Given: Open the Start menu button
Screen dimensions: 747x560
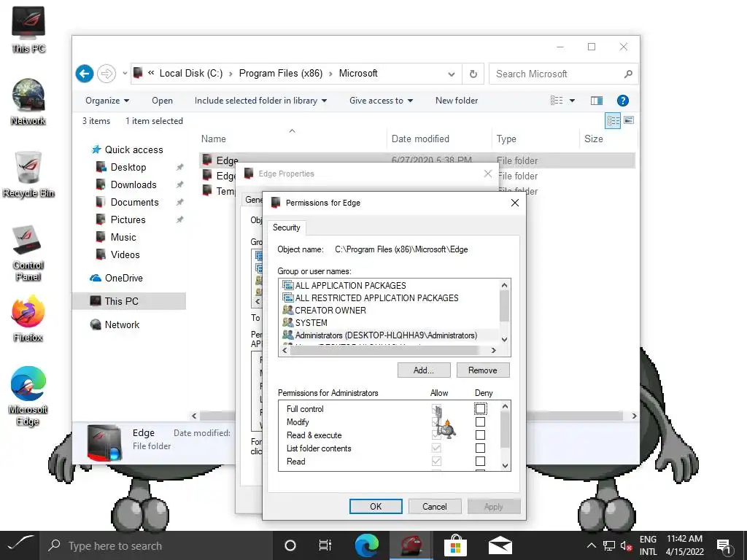Looking at the screenshot, I should click(19, 545).
